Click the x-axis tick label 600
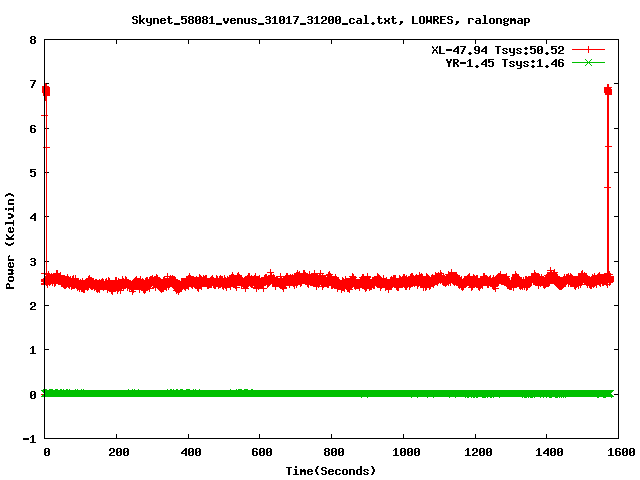Viewport: 640px width, 480px height. (262, 452)
